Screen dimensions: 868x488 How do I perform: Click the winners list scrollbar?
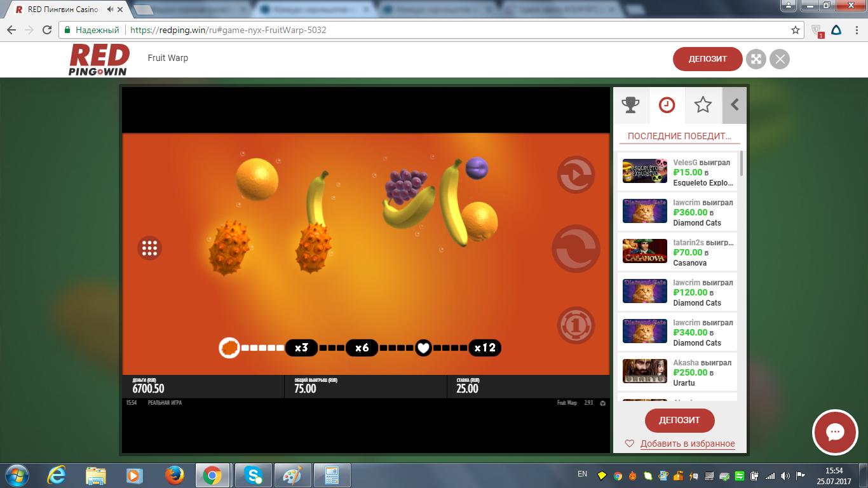point(742,164)
